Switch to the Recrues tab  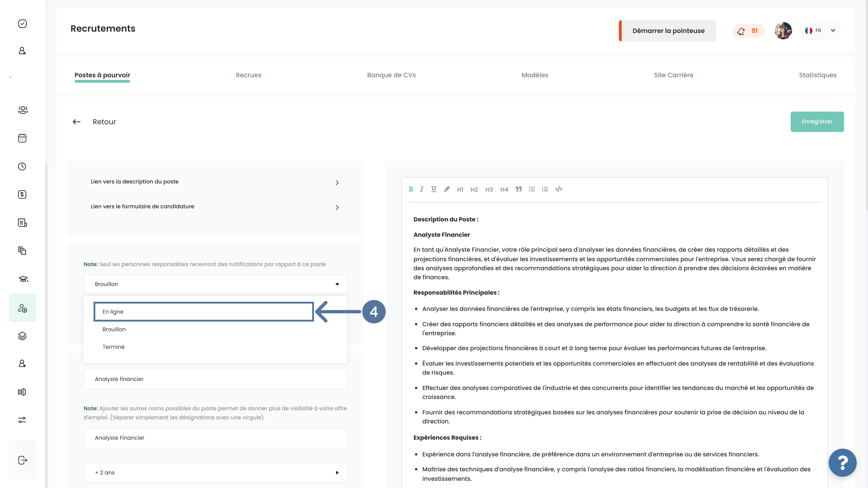click(248, 75)
